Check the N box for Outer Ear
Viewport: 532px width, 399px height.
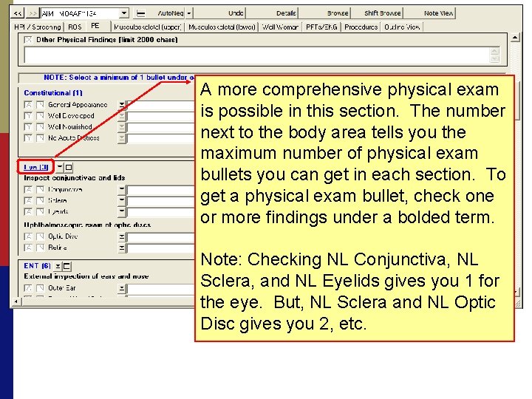point(40,288)
